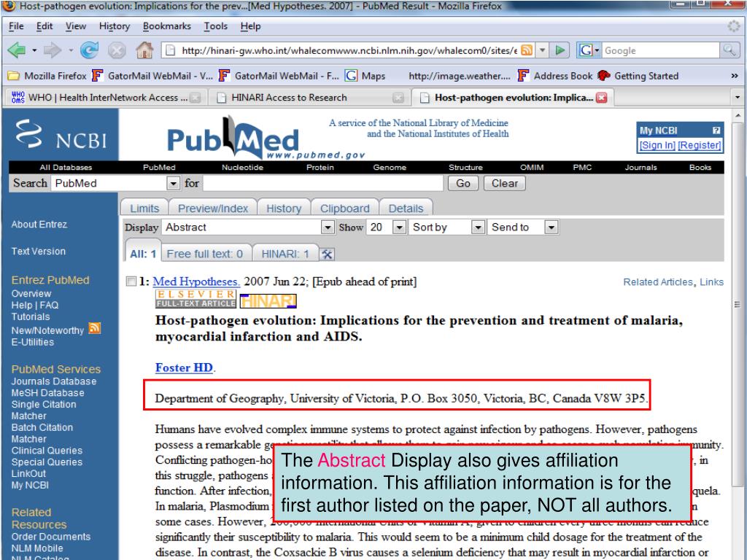Viewport: 747px width, 560px height.
Task: Open the Elsevier full-text article icon
Action: click(x=196, y=298)
